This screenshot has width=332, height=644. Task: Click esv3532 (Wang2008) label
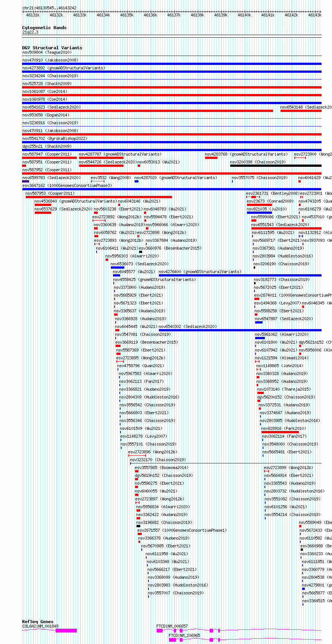111,178
